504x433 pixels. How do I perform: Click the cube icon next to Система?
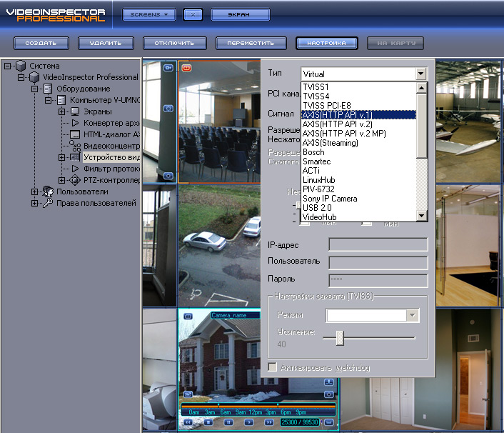point(21,66)
